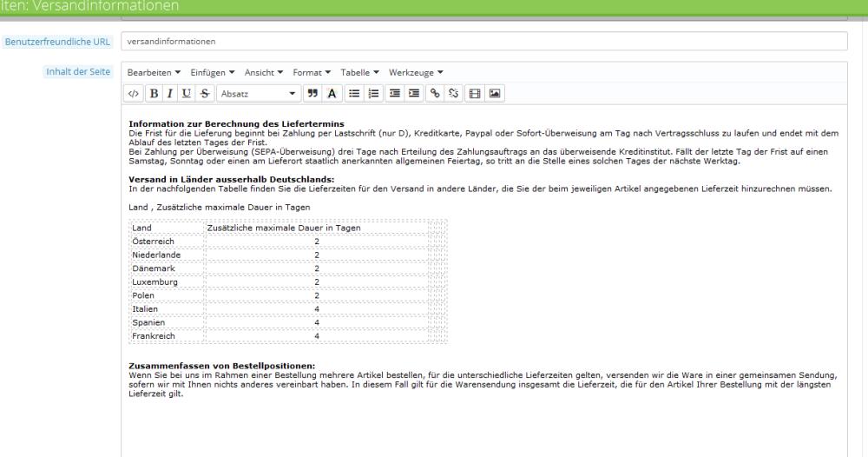Image resolution: width=868 pixels, height=457 pixels.
Task: Click the 'Österreich' table cell
Action: point(168,242)
